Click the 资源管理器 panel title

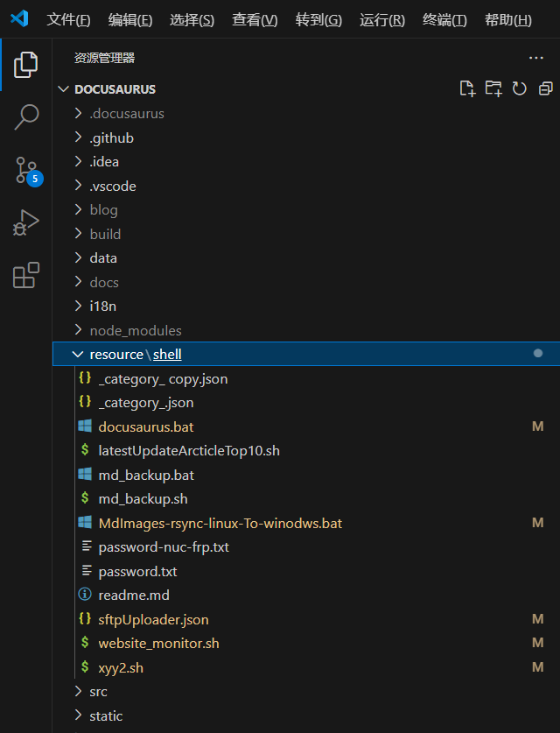[105, 58]
